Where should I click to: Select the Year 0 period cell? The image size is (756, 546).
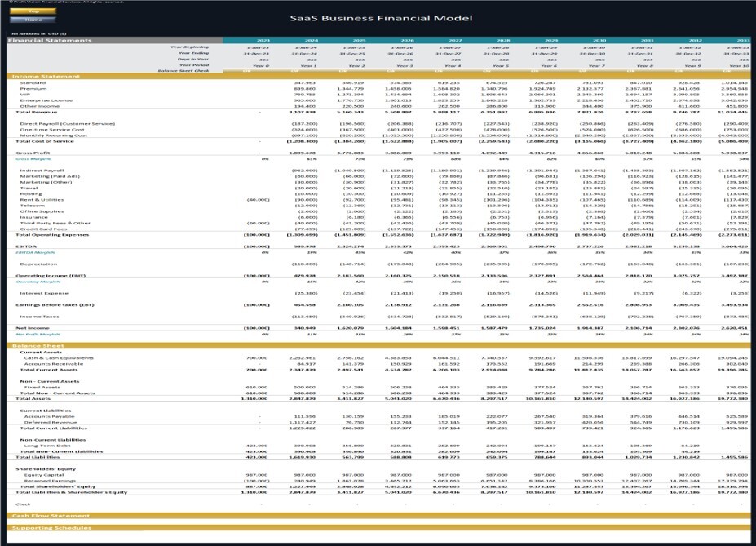coord(261,65)
